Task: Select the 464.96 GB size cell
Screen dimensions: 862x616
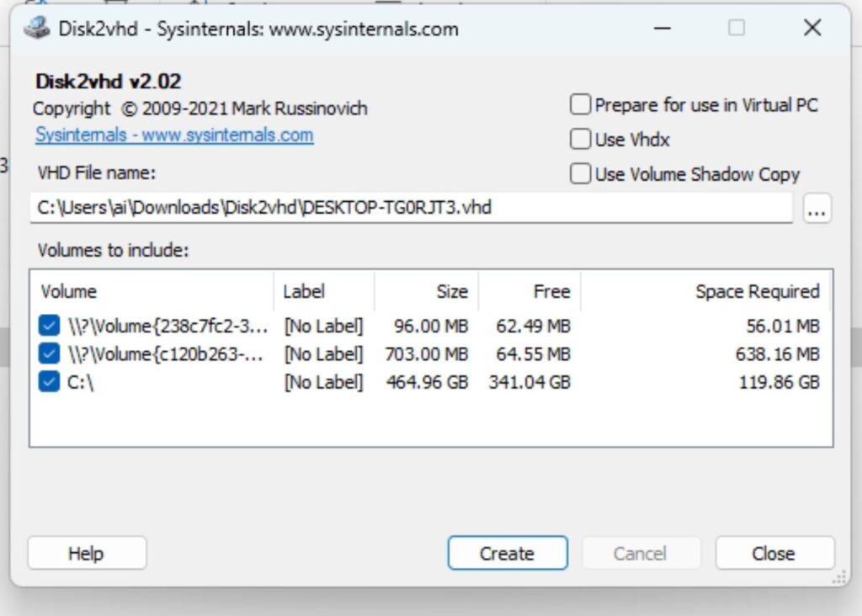Action: (427, 382)
